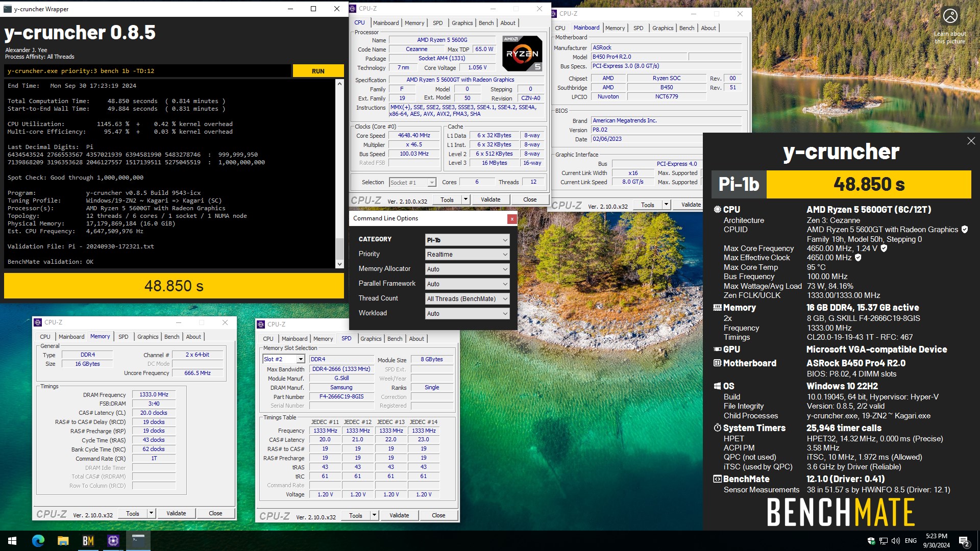Click the Part Number F4-2666C19-8GIS field
This screenshot has width=980, height=551.
click(x=341, y=397)
